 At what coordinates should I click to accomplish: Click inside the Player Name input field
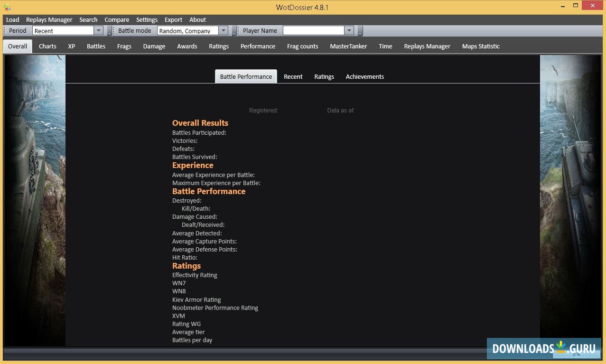point(313,31)
